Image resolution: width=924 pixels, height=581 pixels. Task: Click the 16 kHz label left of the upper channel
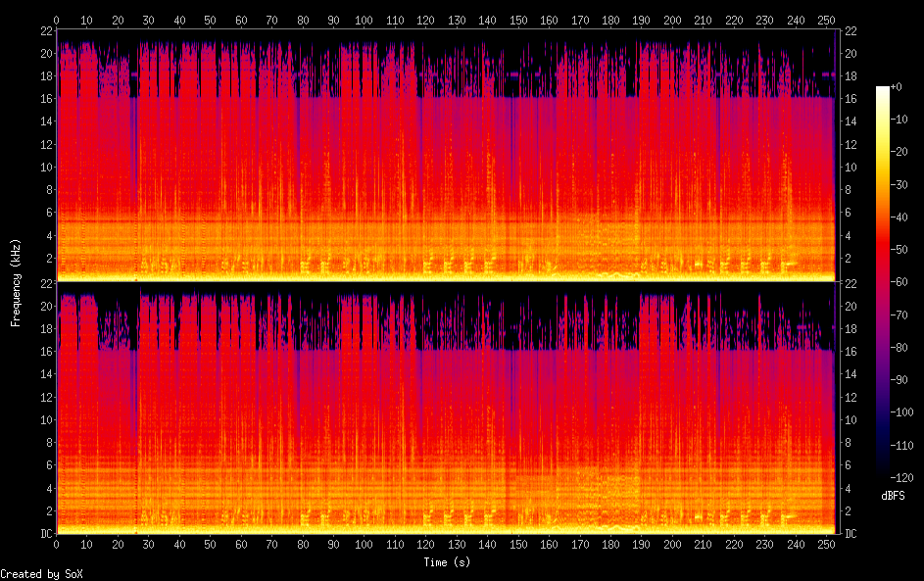(45, 98)
